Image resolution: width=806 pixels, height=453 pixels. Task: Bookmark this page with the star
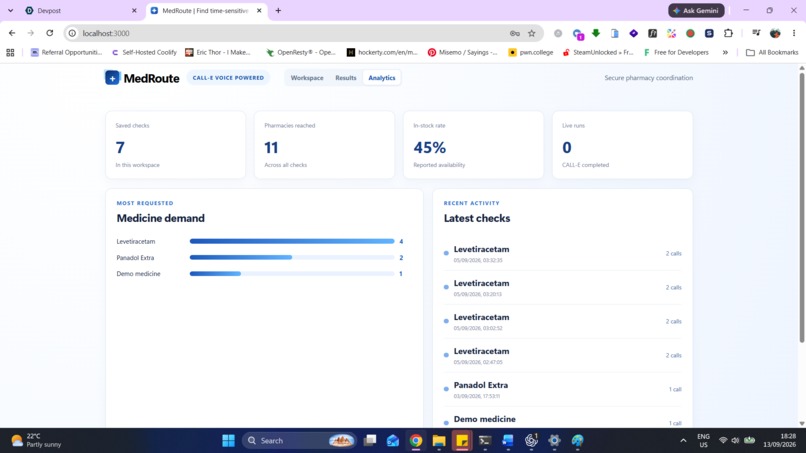tap(532, 33)
